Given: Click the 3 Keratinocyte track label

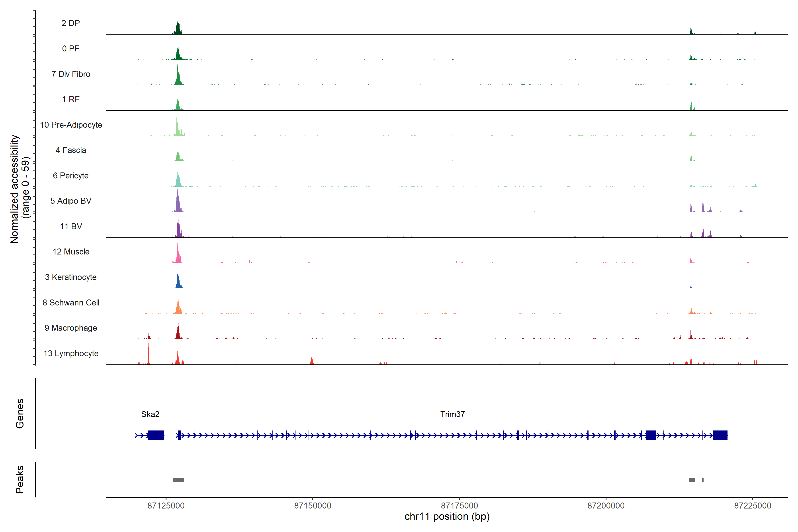Looking at the screenshot, I should pyautogui.click(x=70, y=277).
